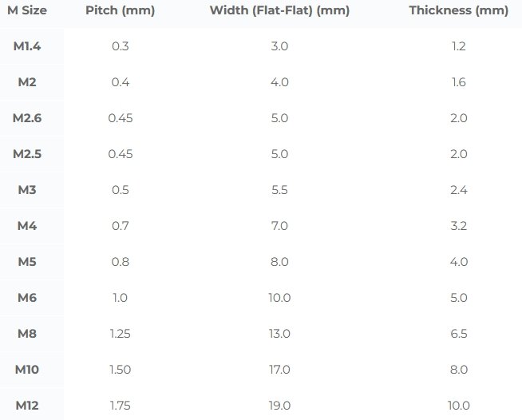Click the M6 size label

(27, 298)
